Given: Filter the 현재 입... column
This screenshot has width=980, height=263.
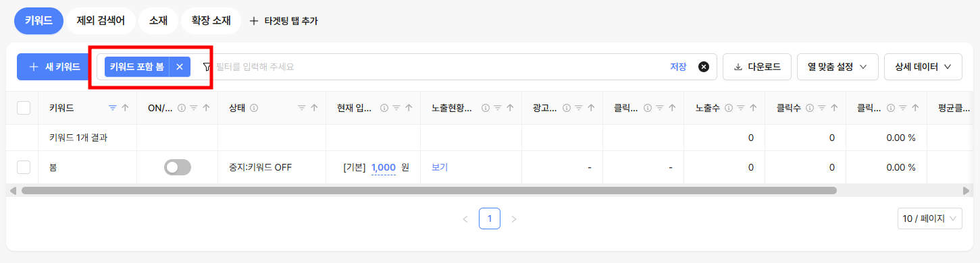Looking at the screenshot, I should [x=396, y=108].
